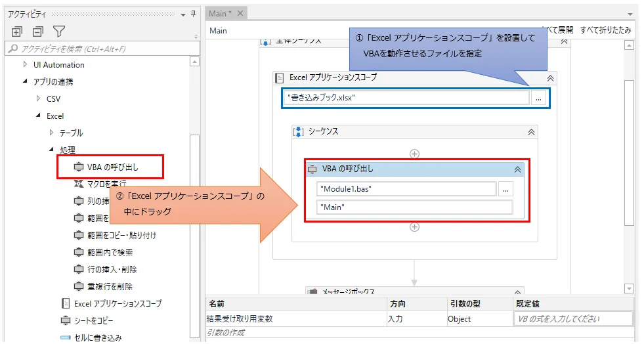This screenshot has width=644, height=344.
Task: Click the VBA の呼び出し activity title icon
Action: pos(312,169)
